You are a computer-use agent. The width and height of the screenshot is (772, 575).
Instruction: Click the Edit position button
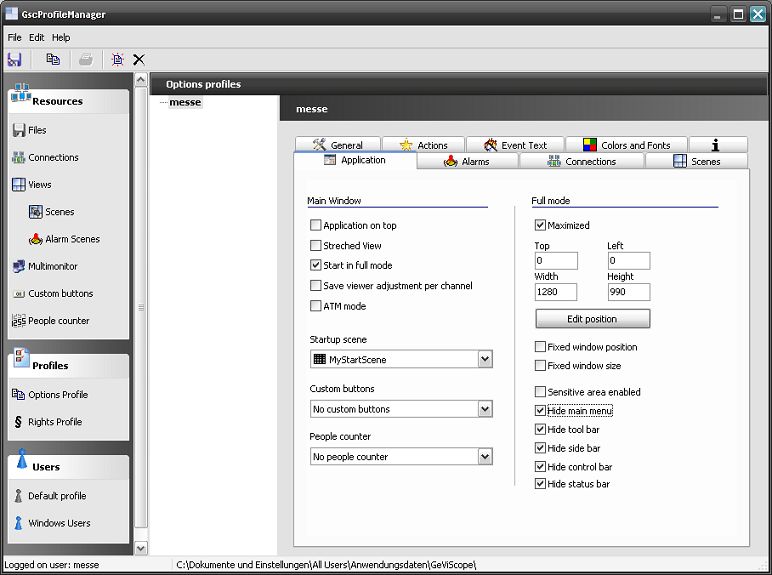coord(592,319)
